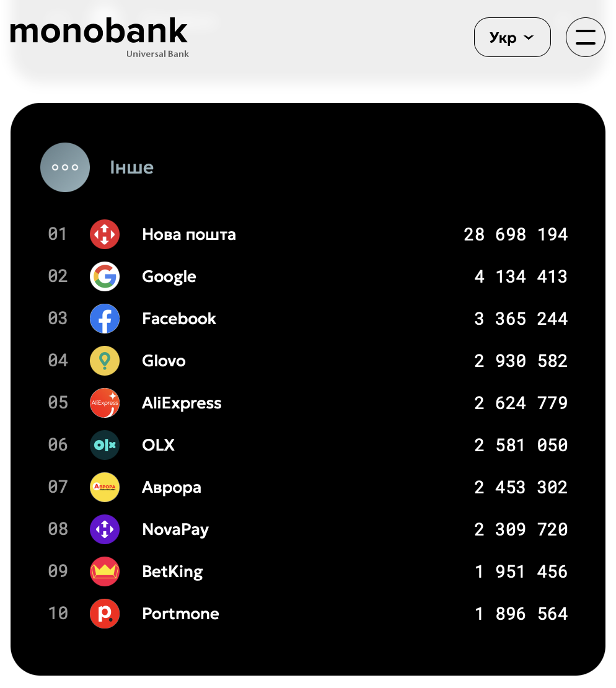Select the Нова пошта merchant name

189,235
